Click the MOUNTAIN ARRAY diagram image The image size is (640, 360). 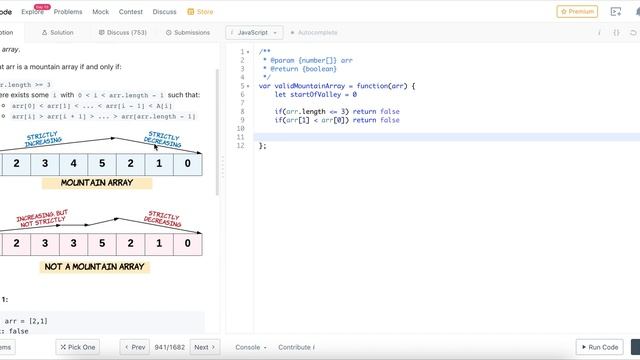click(x=101, y=160)
